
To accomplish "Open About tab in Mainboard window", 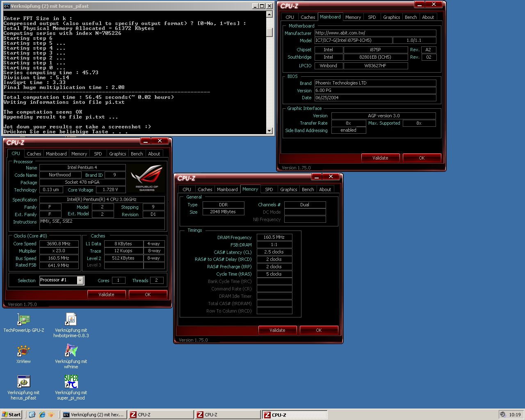I will point(428,17).
